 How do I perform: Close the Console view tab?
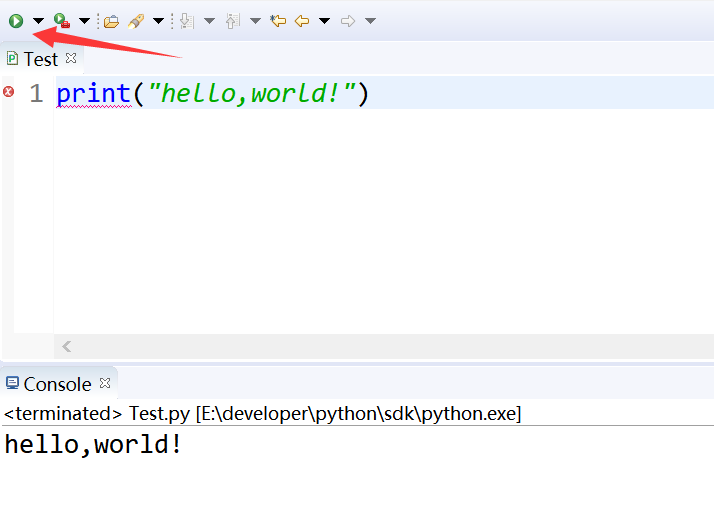pyautogui.click(x=105, y=383)
